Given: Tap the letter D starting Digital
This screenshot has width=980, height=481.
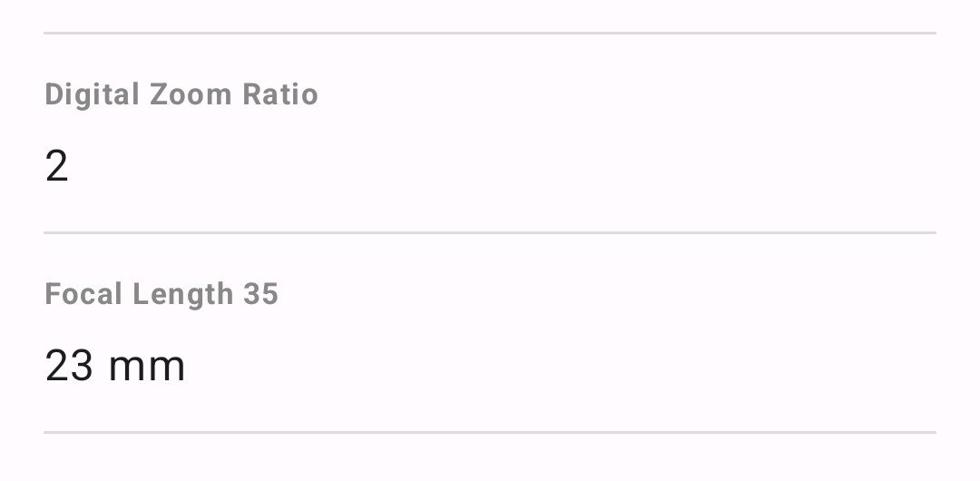Looking at the screenshot, I should tap(53, 94).
